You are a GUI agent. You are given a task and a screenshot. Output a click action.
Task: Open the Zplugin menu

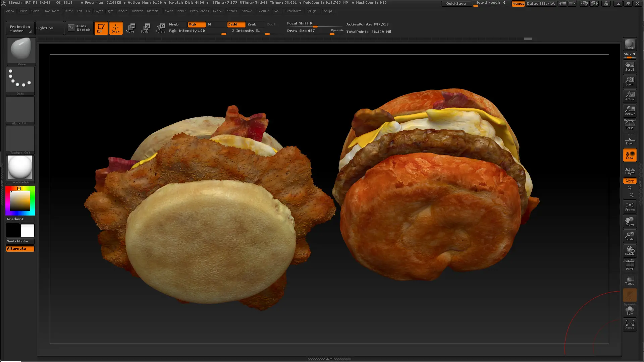pyautogui.click(x=311, y=11)
